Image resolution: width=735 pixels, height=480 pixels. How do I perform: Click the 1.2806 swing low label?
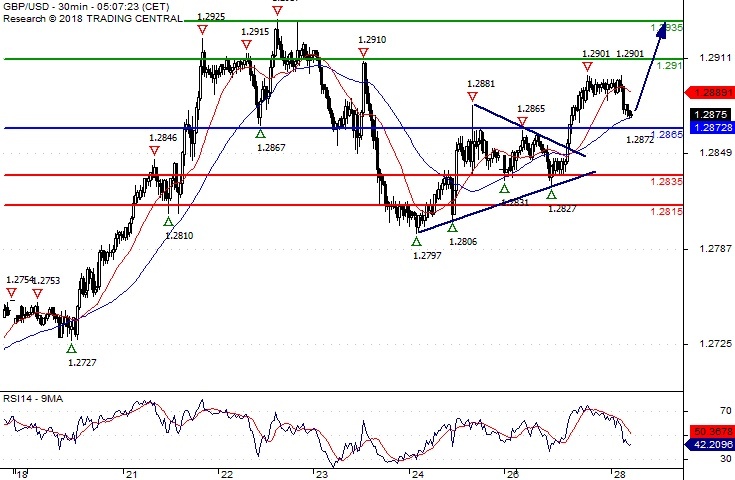click(463, 241)
